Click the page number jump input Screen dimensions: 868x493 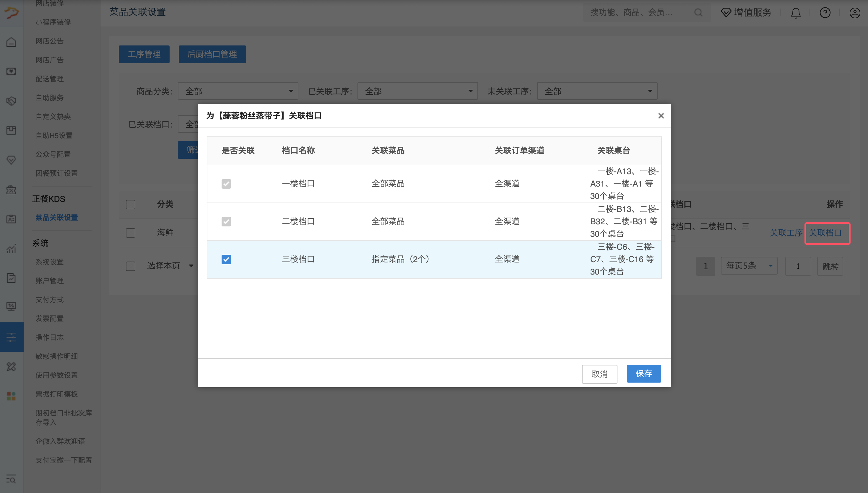pos(798,266)
